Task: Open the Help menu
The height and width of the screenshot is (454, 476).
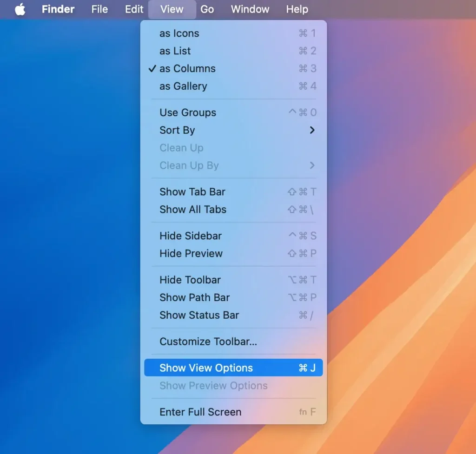Action: (x=297, y=9)
